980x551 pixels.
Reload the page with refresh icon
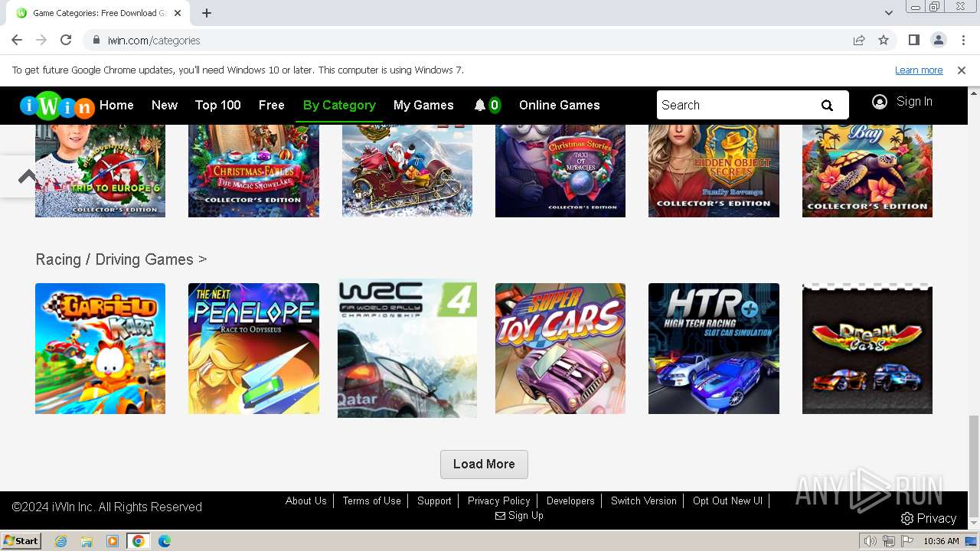point(66,40)
